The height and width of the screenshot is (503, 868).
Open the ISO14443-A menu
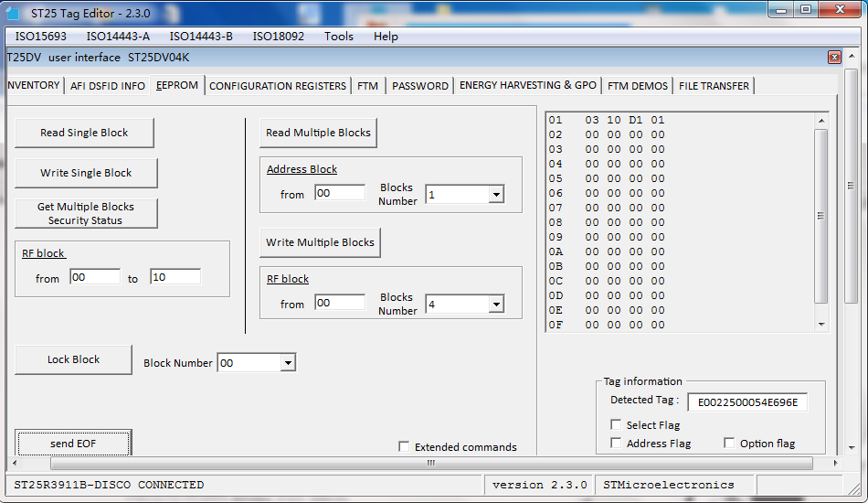pyautogui.click(x=118, y=36)
